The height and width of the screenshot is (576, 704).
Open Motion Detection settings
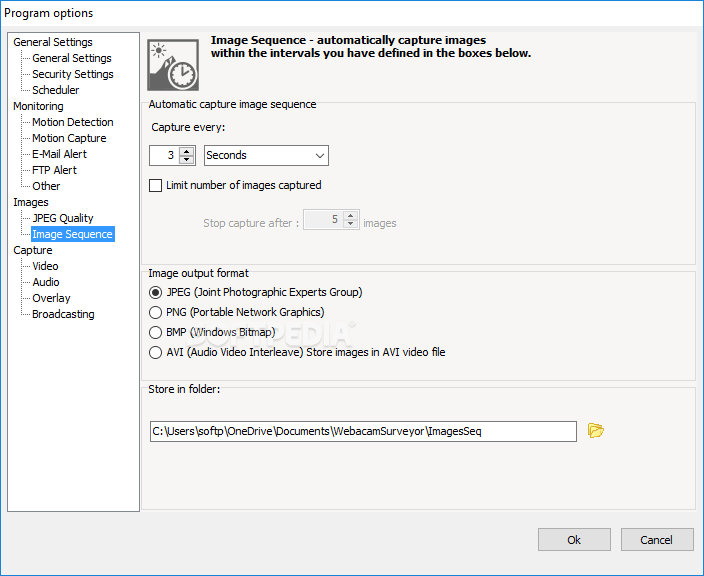pos(73,122)
